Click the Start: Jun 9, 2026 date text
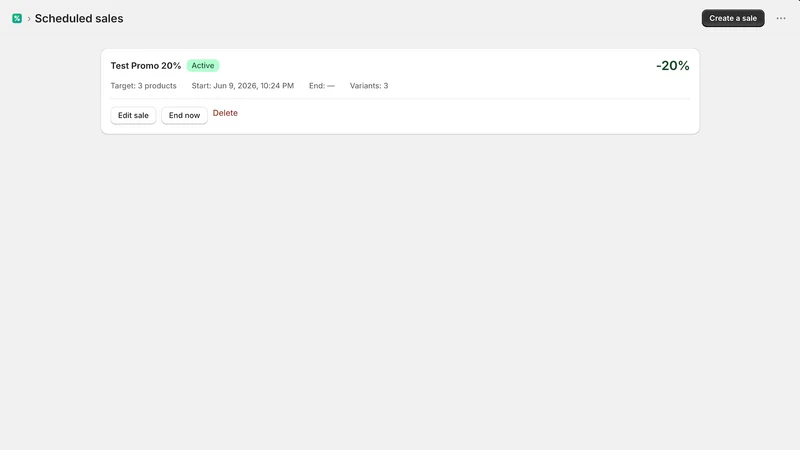This screenshot has height=450, width=800. (x=242, y=86)
